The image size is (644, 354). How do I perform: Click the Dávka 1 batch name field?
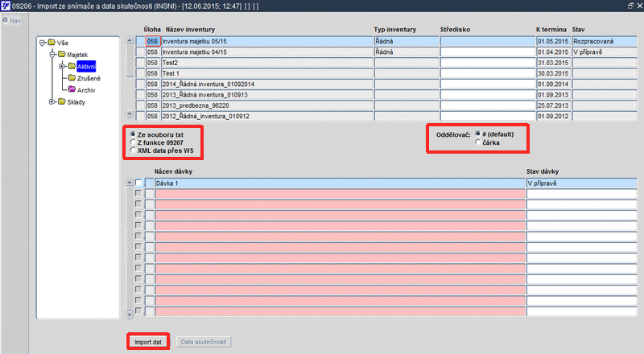pyautogui.click(x=340, y=183)
